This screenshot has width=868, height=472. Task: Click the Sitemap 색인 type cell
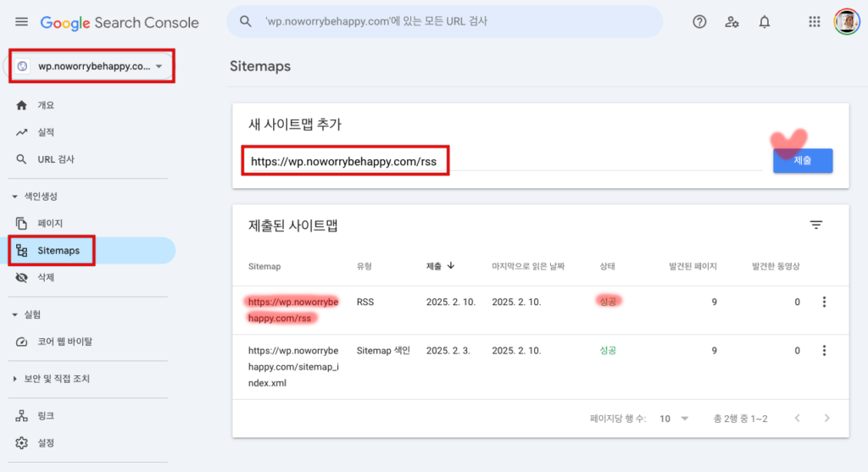(383, 351)
